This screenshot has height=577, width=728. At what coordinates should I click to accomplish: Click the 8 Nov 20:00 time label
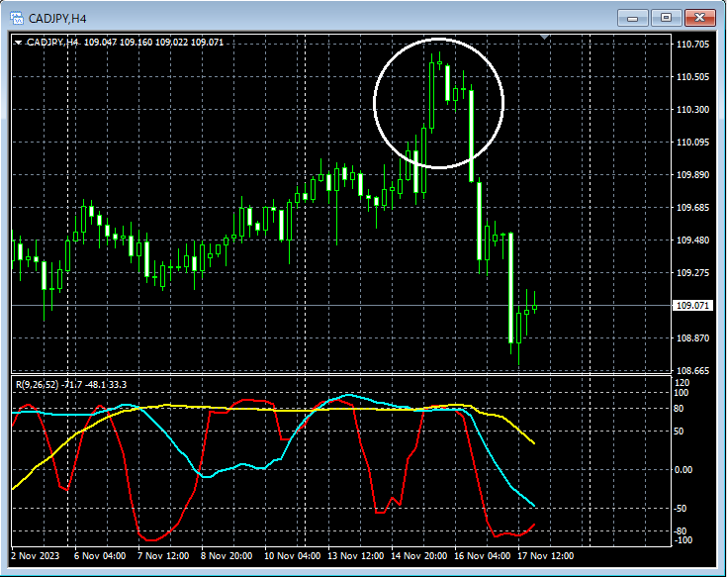[x=227, y=555]
